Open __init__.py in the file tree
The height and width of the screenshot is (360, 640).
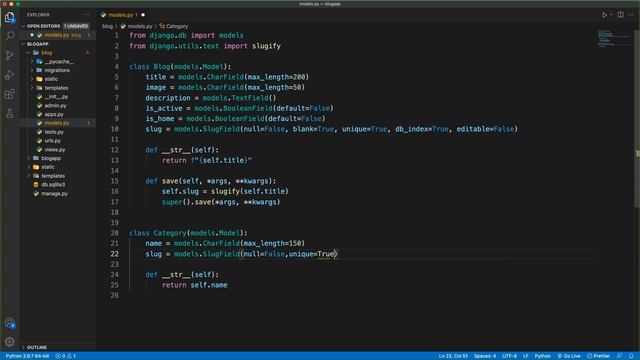56,97
